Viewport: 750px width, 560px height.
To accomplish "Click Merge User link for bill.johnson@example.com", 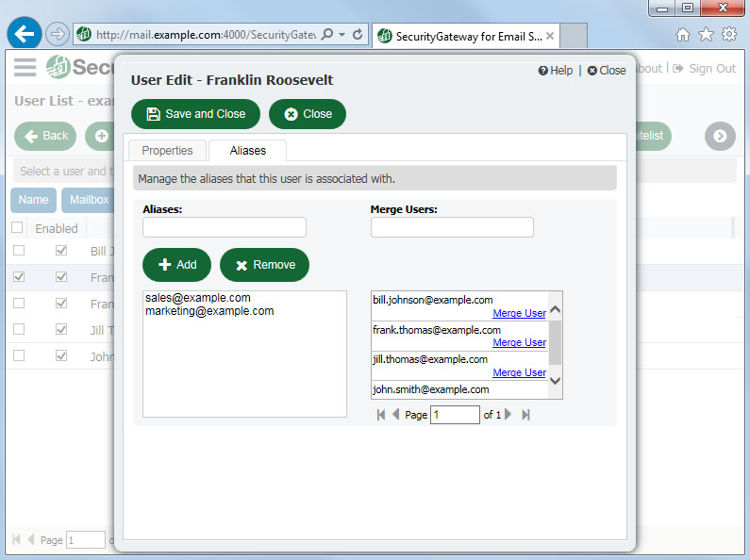I will pyautogui.click(x=520, y=313).
